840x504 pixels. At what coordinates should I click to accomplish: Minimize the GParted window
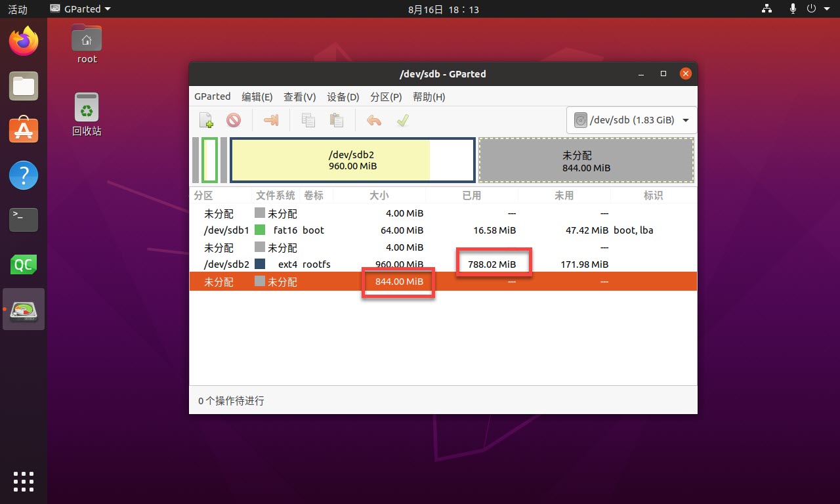(x=641, y=73)
